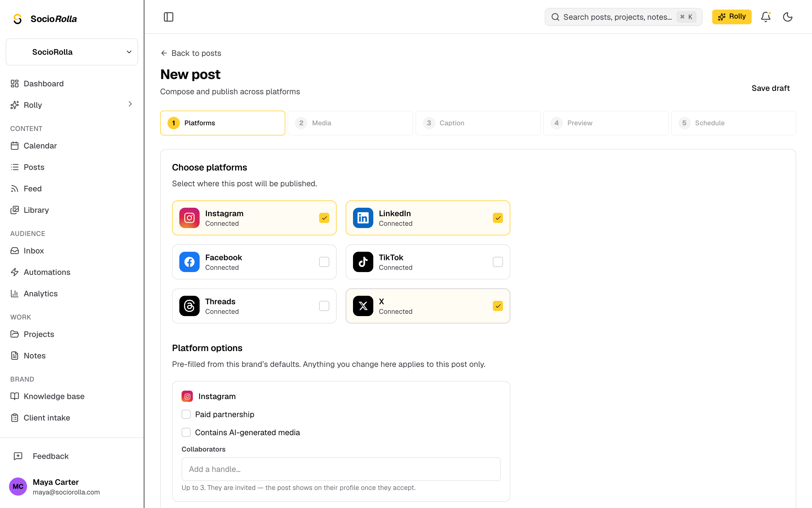Open Client intake in the sidebar
This screenshot has width=812, height=508.
point(72,418)
